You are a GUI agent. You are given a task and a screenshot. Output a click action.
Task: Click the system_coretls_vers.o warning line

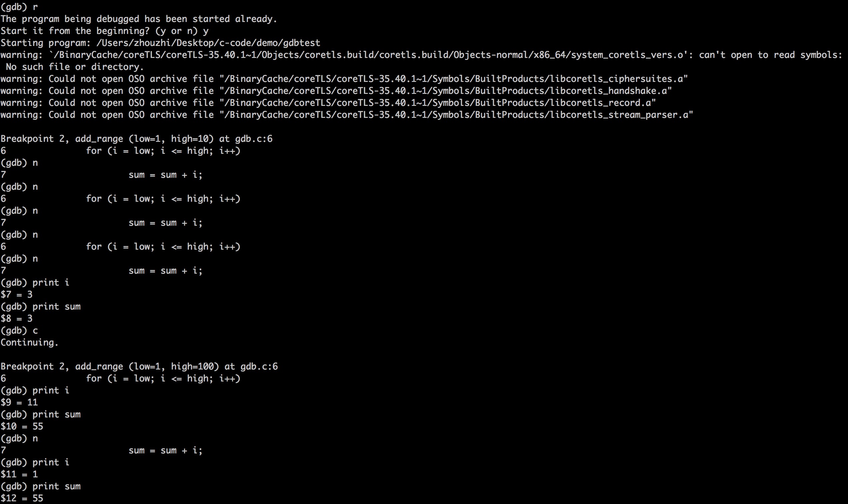pyautogui.click(x=422, y=55)
